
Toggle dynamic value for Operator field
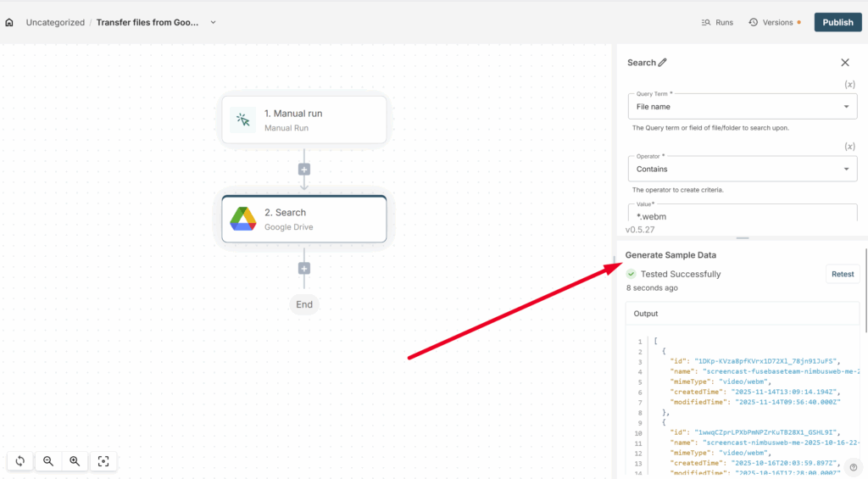849,147
